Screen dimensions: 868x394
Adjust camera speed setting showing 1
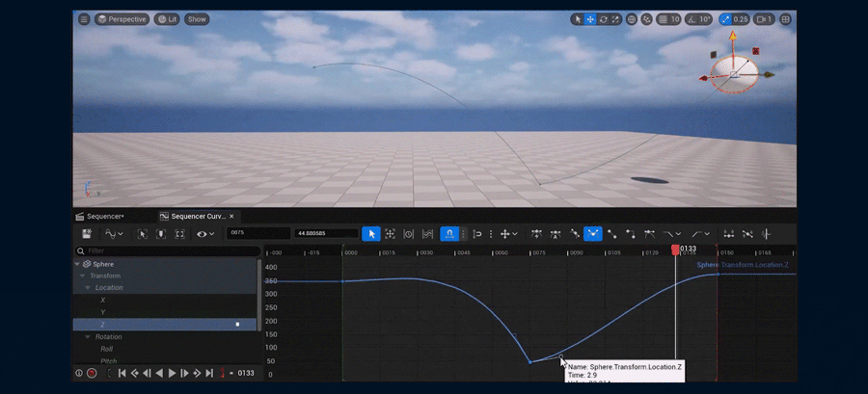tap(764, 19)
